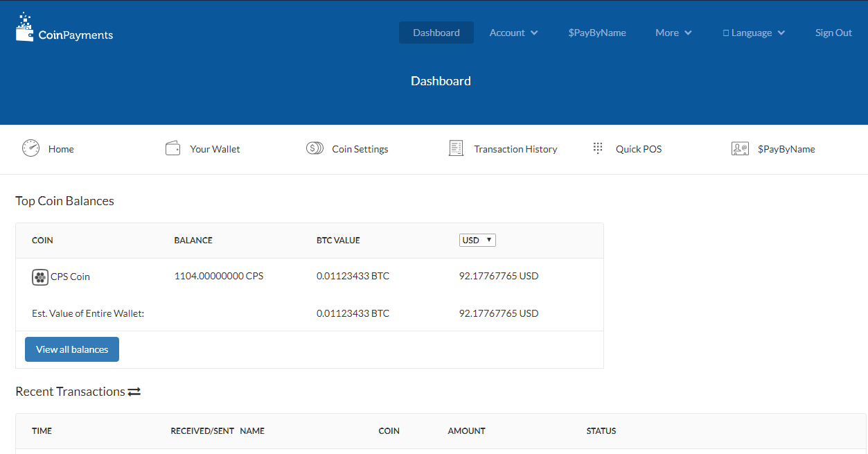Image resolution: width=868 pixels, height=454 pixels.
Task: Click the Dashboard page title
Action: click(441, 81)
